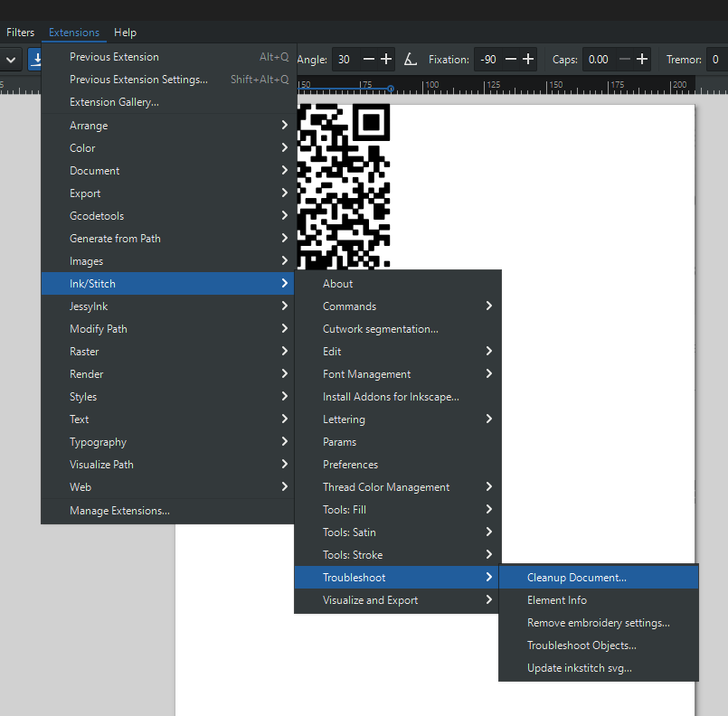The width and height of the screenshot is (728, 716).
Task: Click the Caps value field
Action: (600, 60)
